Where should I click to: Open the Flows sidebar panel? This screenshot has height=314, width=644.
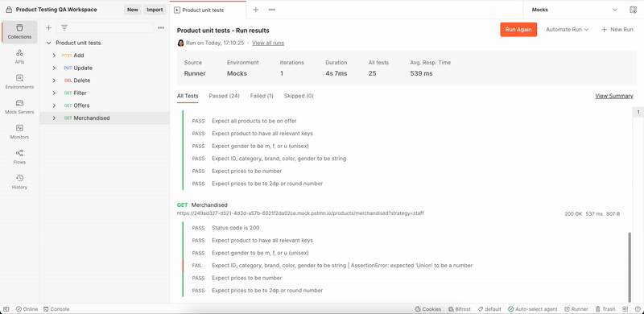coord(19,158)
